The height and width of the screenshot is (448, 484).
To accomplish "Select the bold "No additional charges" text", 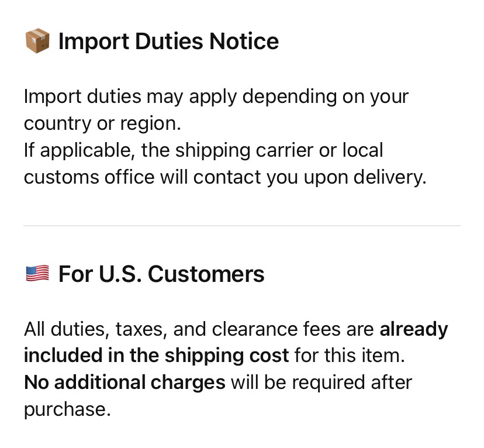I will tap(125, 382).
